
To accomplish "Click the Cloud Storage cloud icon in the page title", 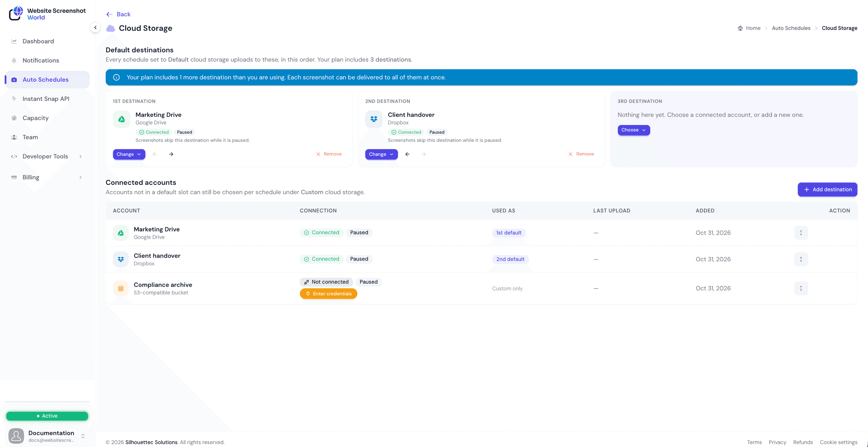I will (111, 28).
